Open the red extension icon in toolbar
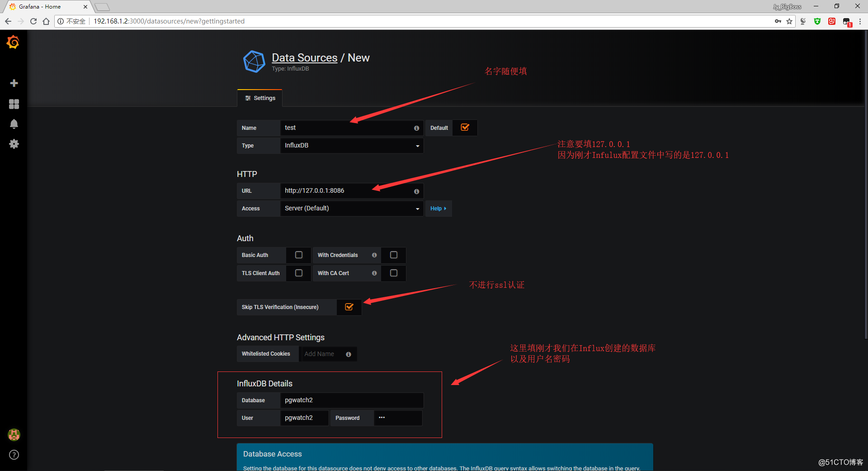 click(x=832, y=21)
